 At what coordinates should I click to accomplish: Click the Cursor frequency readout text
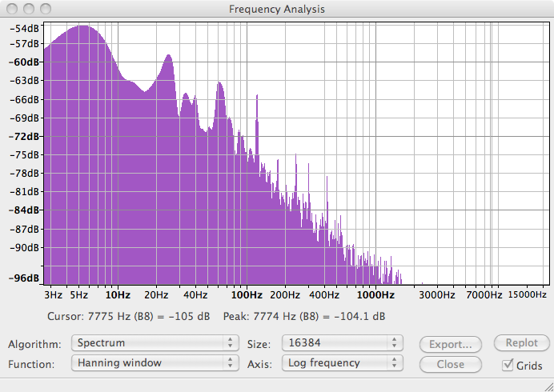coord(129,317)
